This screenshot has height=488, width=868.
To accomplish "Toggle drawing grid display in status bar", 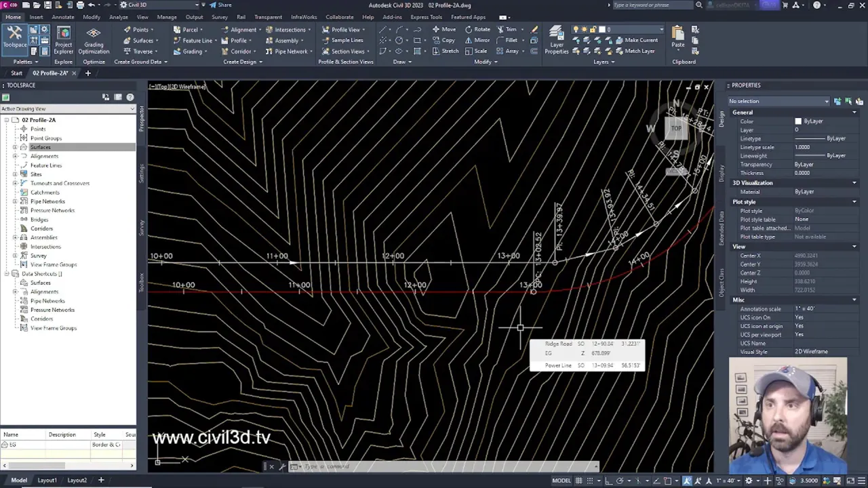I will [x=579, y=481].
